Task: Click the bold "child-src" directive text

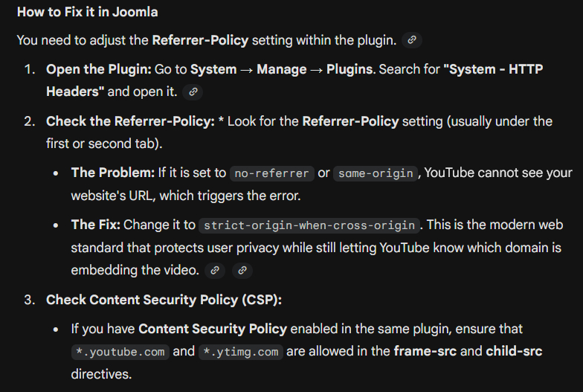Action: pos(514,351)
